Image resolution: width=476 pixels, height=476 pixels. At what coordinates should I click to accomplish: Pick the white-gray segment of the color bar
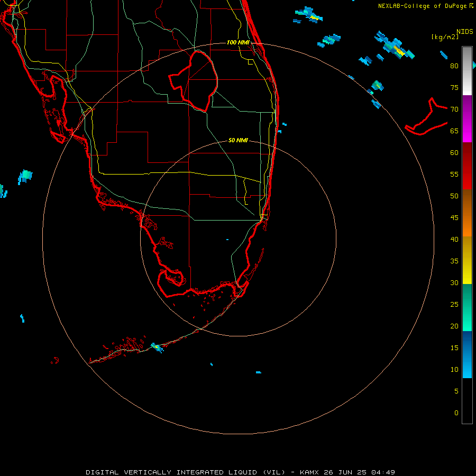point(467,71)
